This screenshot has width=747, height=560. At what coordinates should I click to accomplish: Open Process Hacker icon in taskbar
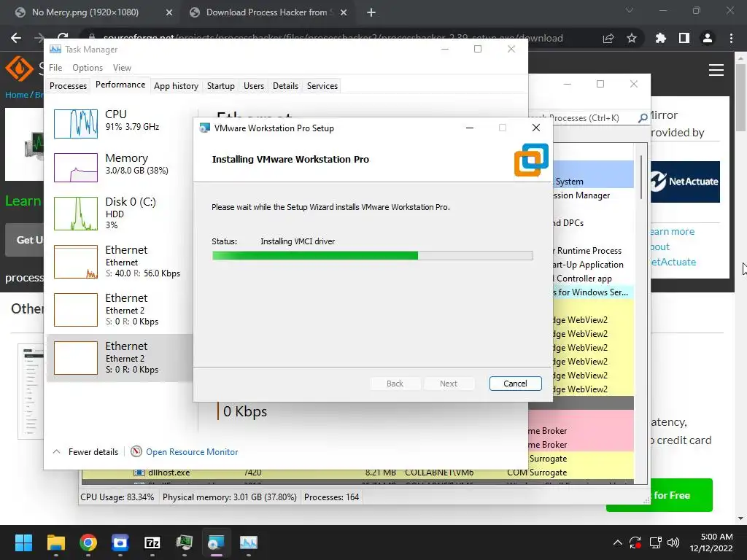[x=185, y=542]
